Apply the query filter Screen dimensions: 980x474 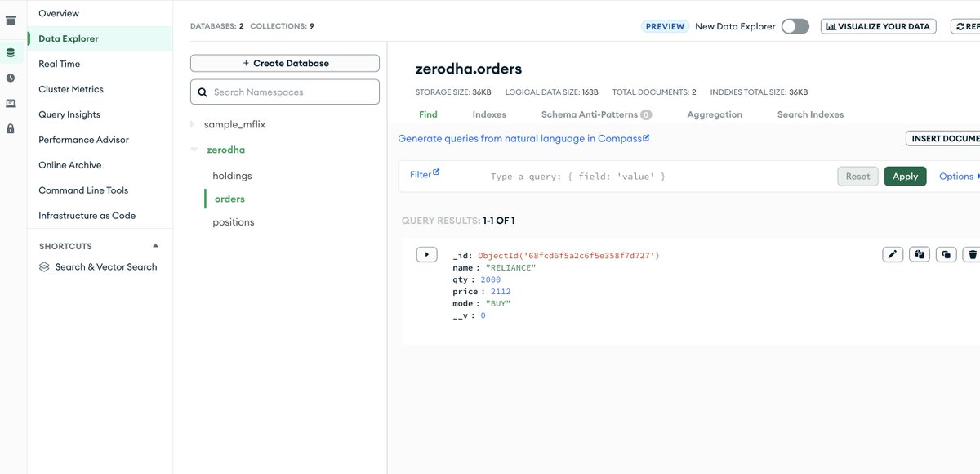point(905,177)
